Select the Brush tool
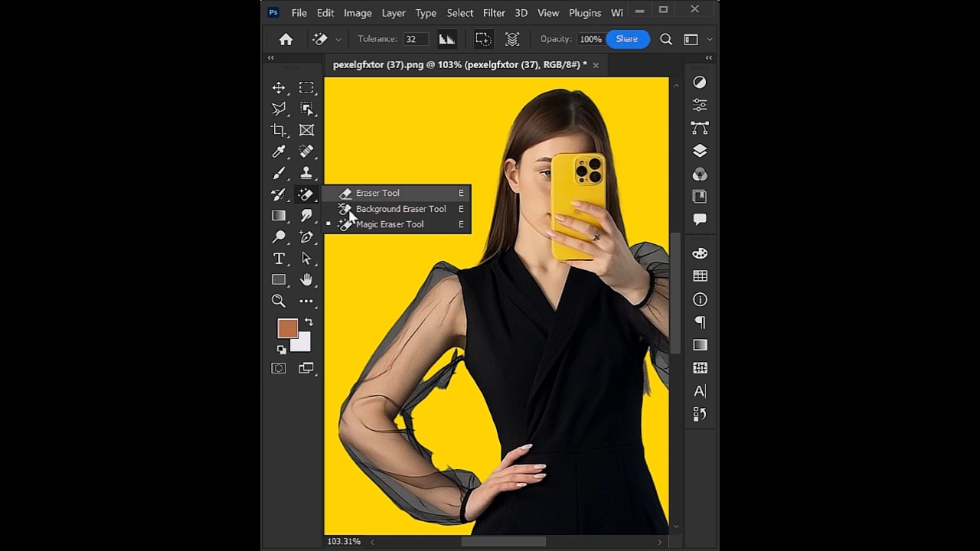This screenshot has height=551, width=980. click(x=279, y=173)
